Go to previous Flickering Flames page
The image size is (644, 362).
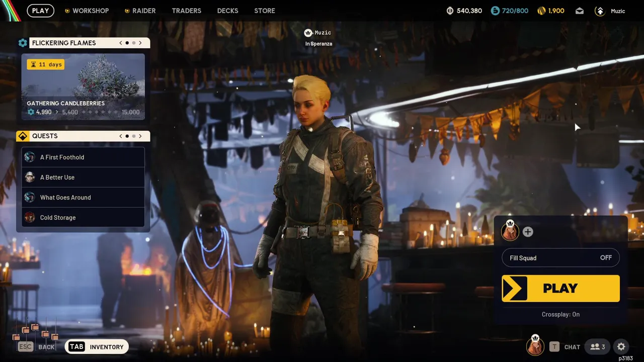[121, 43]
